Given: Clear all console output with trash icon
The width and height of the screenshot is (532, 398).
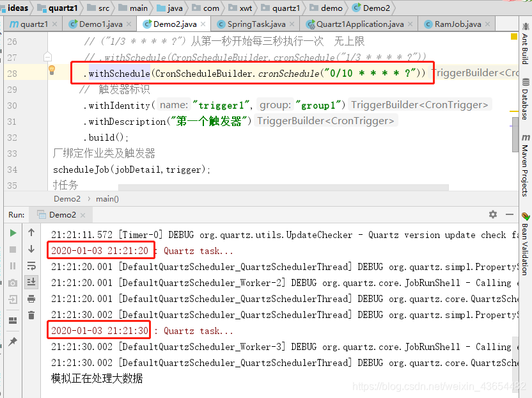Looking at the screenshot, I should click(31, 315).
